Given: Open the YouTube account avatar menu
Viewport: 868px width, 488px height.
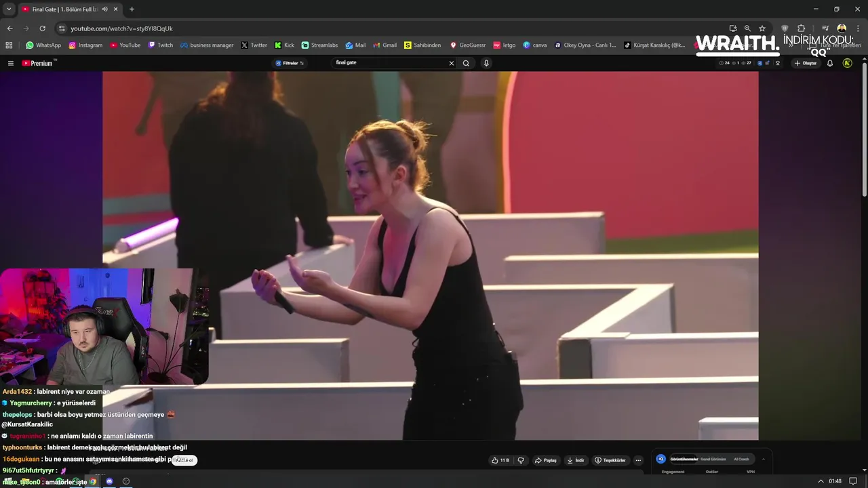Looking at the screenshot, I should point(847,63).
